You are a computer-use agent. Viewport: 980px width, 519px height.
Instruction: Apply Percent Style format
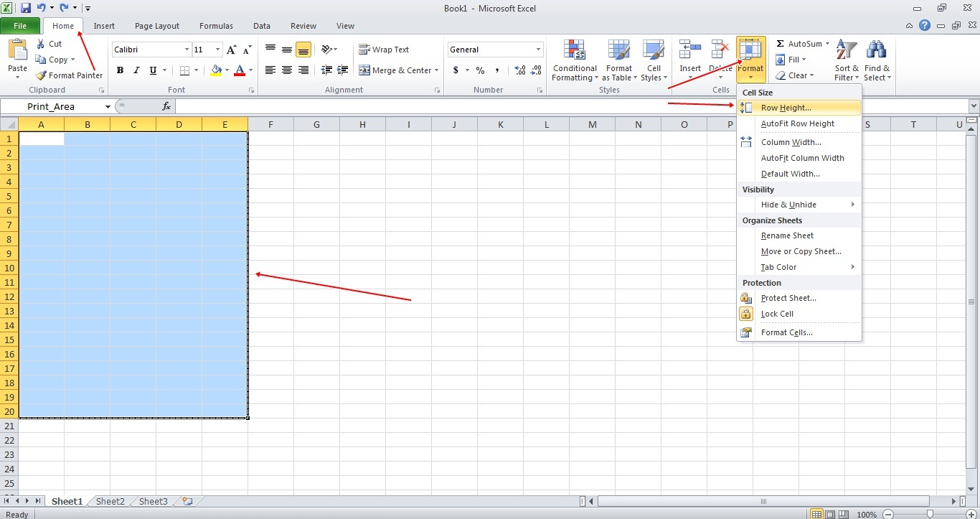click(480, 70)
